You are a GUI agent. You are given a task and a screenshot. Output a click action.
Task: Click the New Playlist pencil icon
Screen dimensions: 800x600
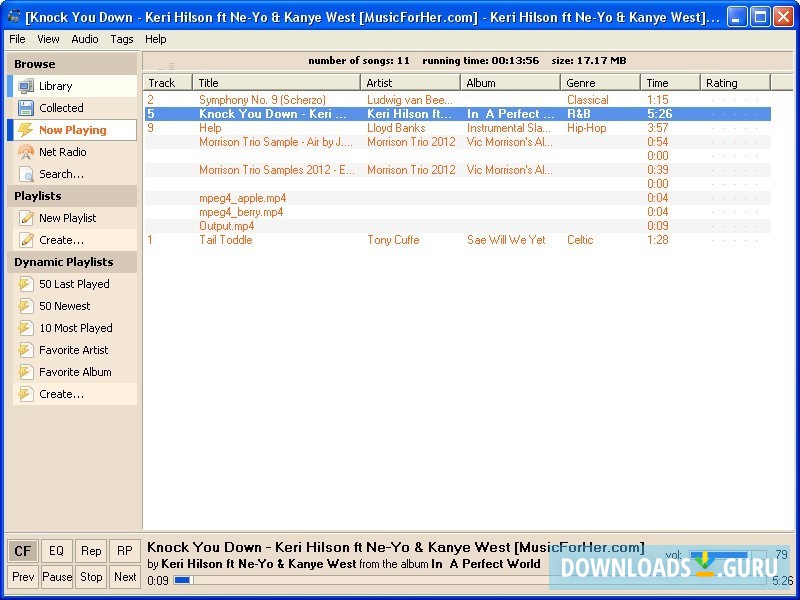[x=26, y=218]
